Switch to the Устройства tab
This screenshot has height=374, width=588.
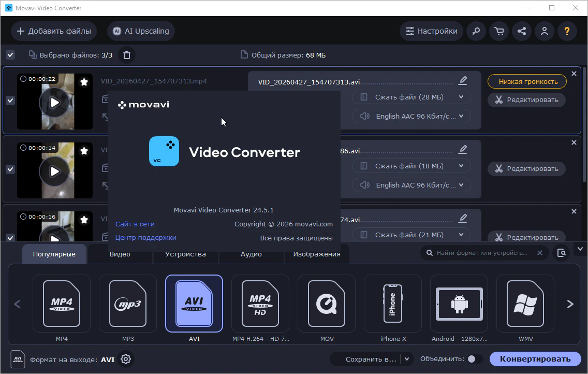(186, 254)
